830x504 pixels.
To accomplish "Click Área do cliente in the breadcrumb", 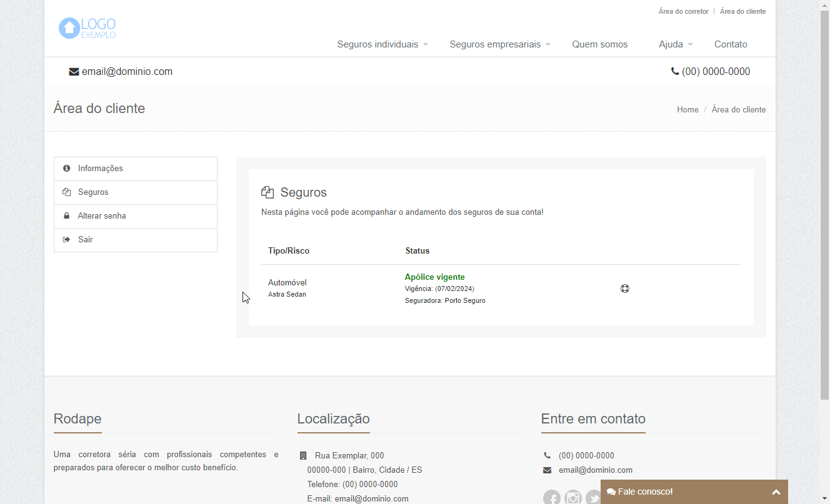I will tap(739, 110).
